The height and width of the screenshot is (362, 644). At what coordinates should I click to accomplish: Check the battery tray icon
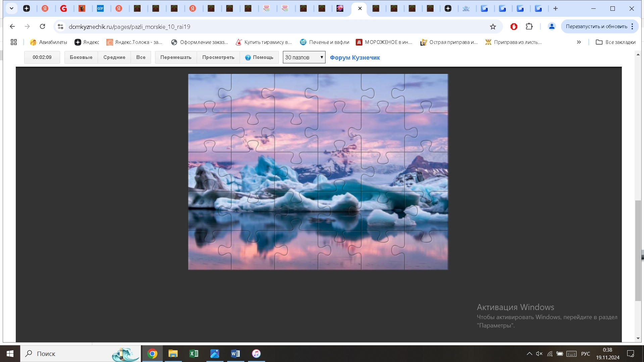(x=560, y=354)
